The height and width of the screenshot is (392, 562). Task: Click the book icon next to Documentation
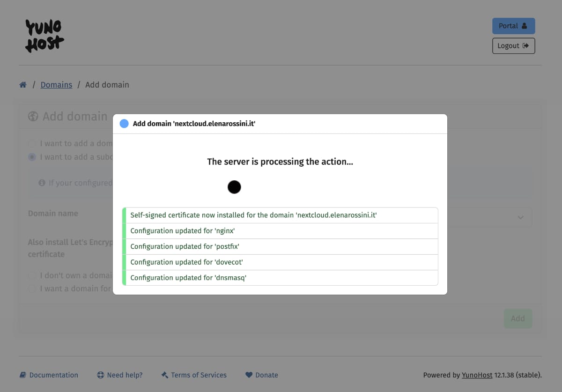23,375
